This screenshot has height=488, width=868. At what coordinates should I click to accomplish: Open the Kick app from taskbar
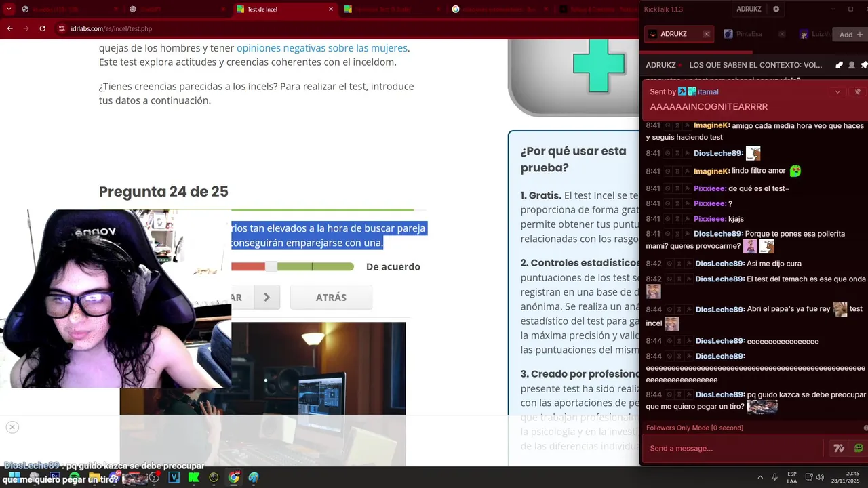194,477
